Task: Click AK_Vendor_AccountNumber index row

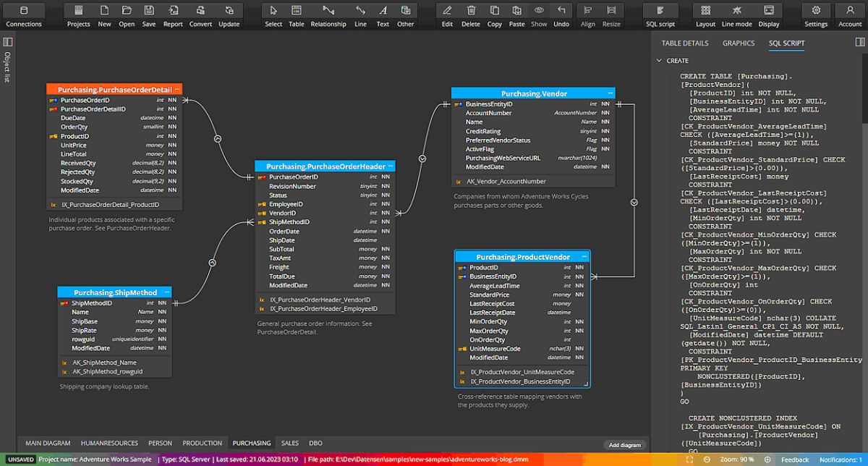Action: click(533, 181)
